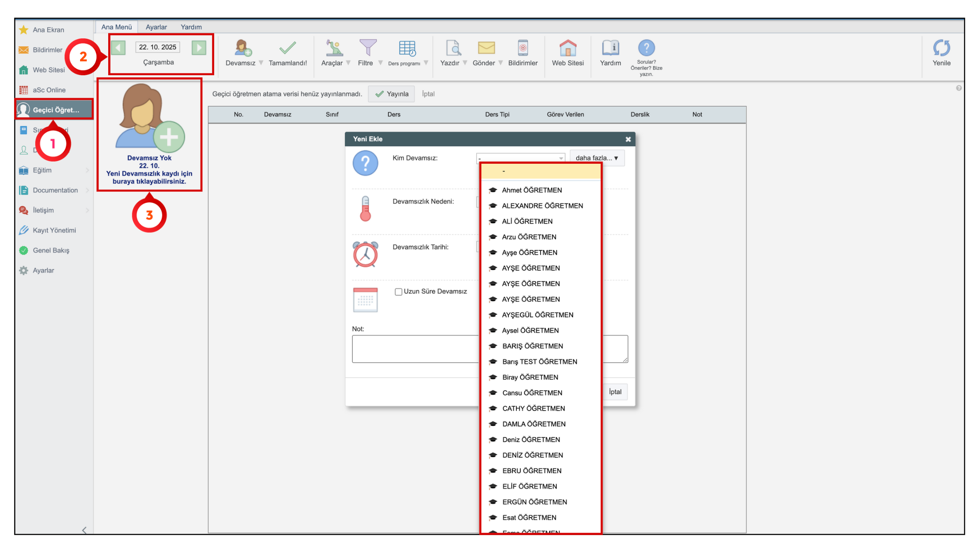Click the Tamamlandı! checkmark icon
Viewport: 980px width, 558px height.
[287, 48]
